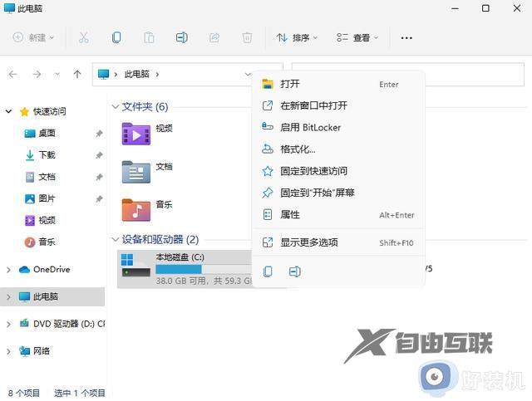Open the 新建 (New) dropdown button
The width and height of the screenshot is (532, 401).
coord(33,37)
